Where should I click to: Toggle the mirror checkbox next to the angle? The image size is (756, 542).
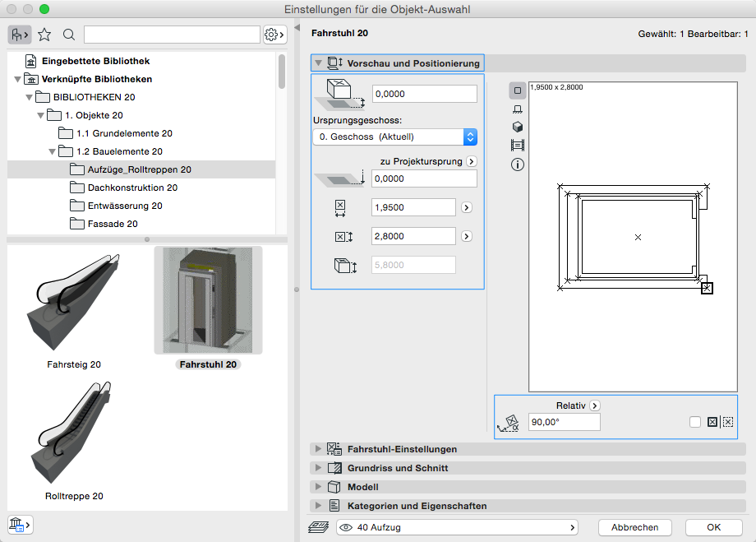point(695,422)
